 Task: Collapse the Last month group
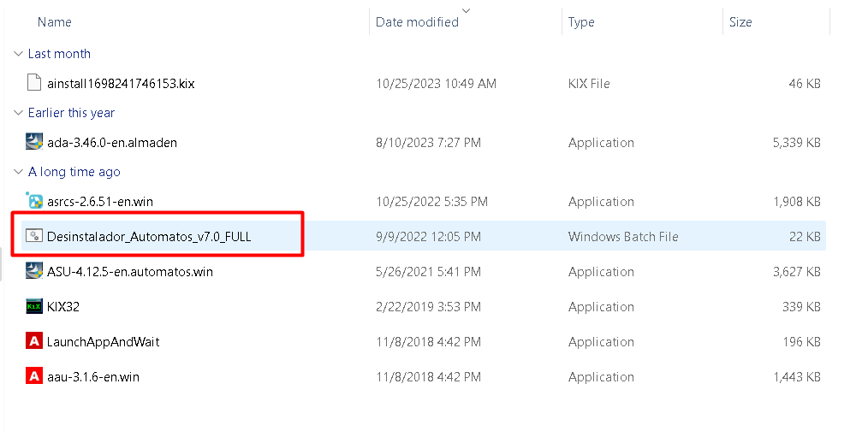(18, 54)
